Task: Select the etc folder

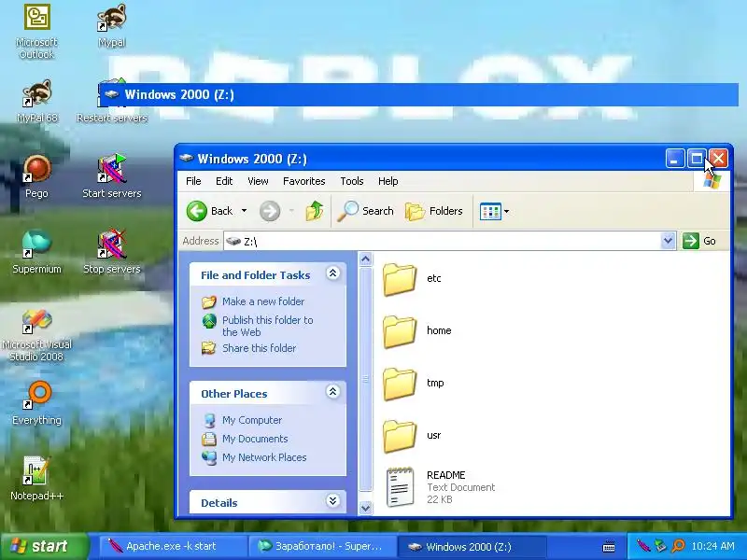Action: pos(413,279)
